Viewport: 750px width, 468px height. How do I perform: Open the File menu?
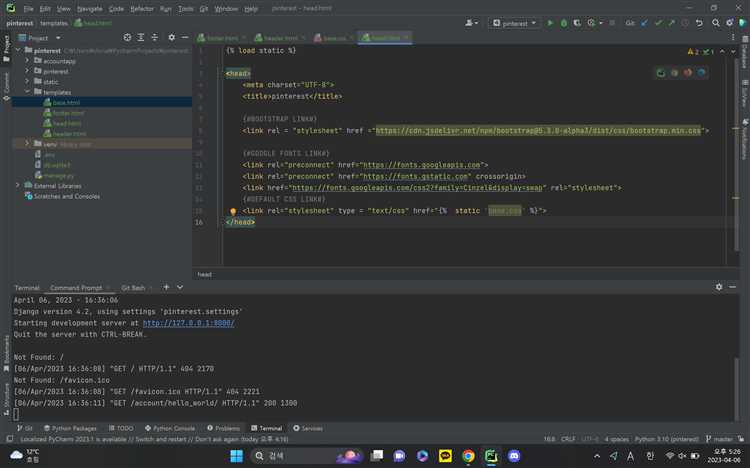28,9
